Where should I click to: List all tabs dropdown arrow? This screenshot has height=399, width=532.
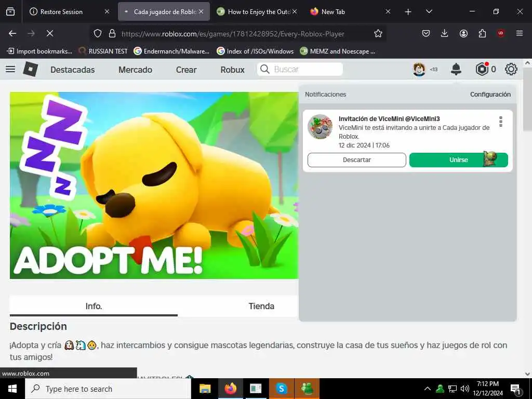[429, 11]
